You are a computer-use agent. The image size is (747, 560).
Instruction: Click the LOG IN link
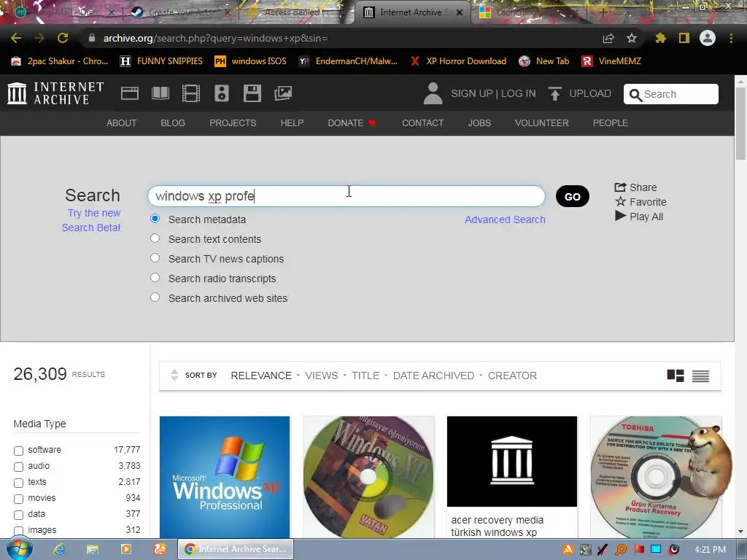point(519,93)
